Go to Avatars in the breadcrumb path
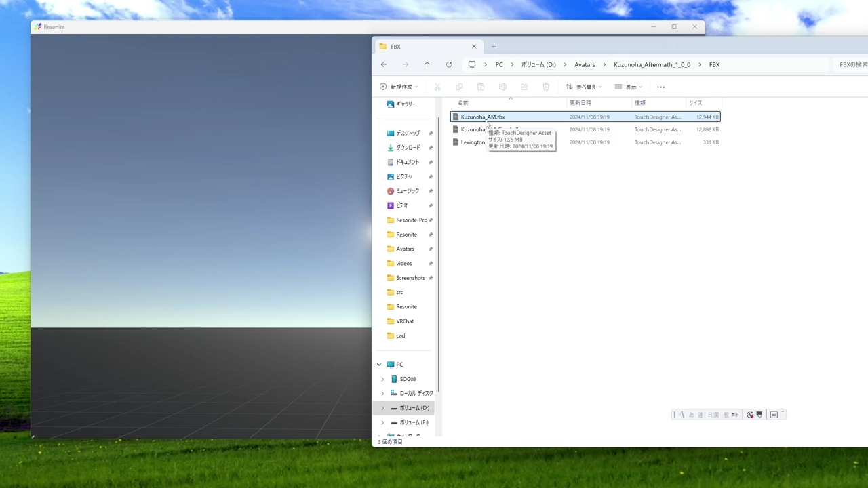Screen dimensions: 868x488 click(585, 65)
